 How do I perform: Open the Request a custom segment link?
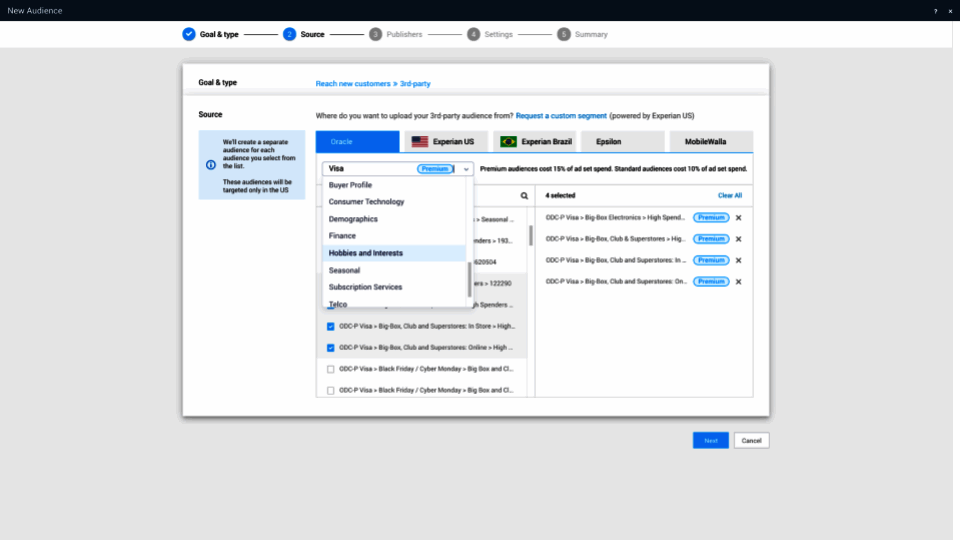point(561,116)
